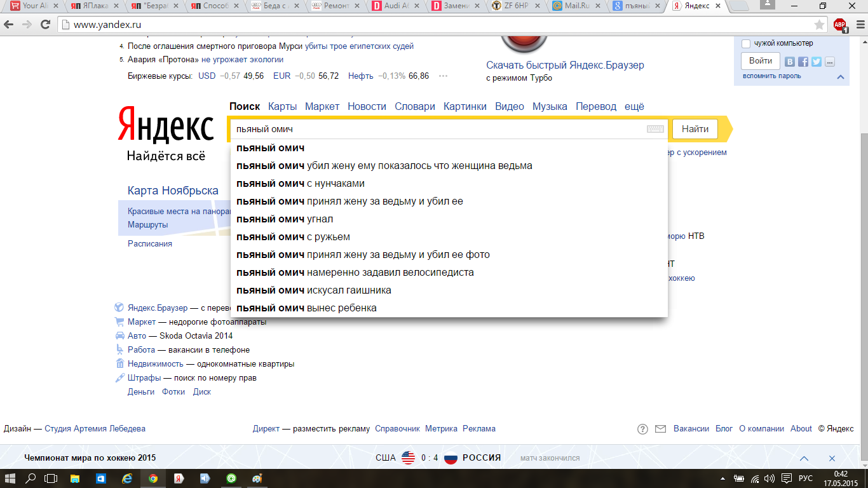The width and height of the screenshot is (868, 488).
Task: Click the Войти login button
Action: [761, 61]
